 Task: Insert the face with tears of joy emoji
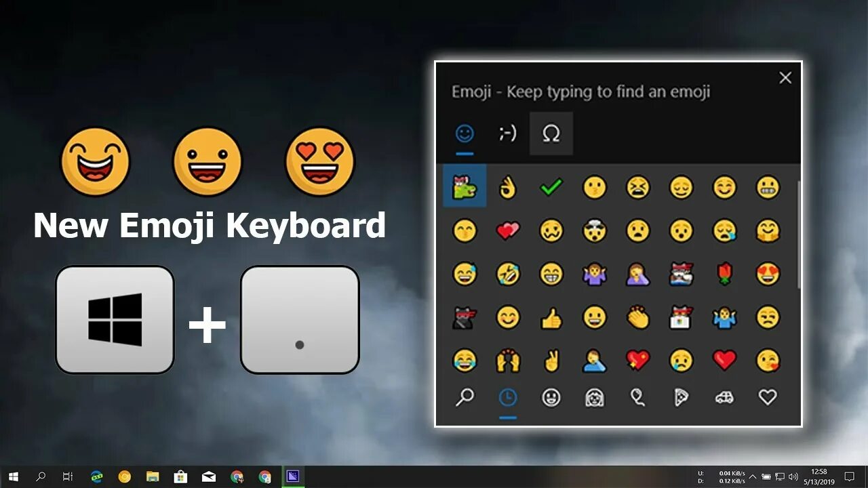[465, 361]
